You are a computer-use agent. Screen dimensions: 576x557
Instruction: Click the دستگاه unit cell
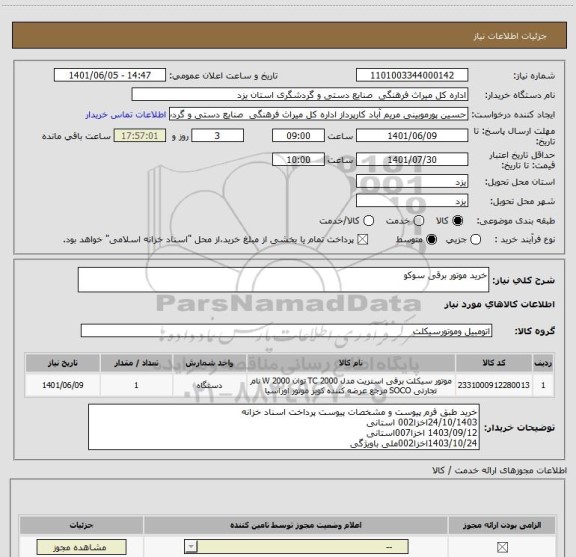coord(209,385)
